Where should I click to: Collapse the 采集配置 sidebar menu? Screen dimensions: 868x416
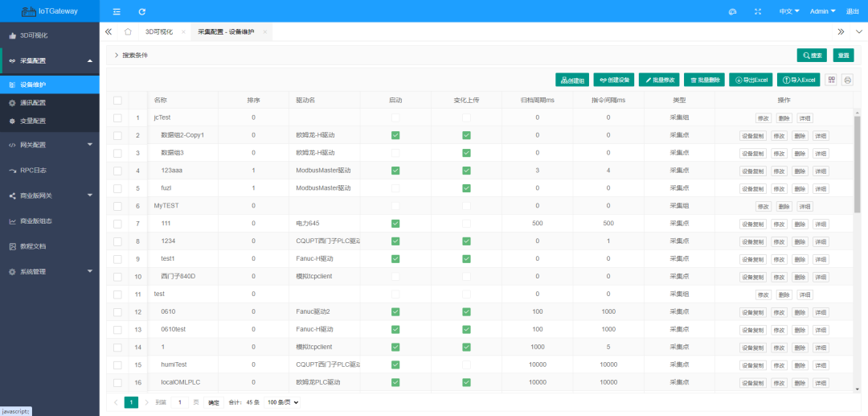click(50, 61)
